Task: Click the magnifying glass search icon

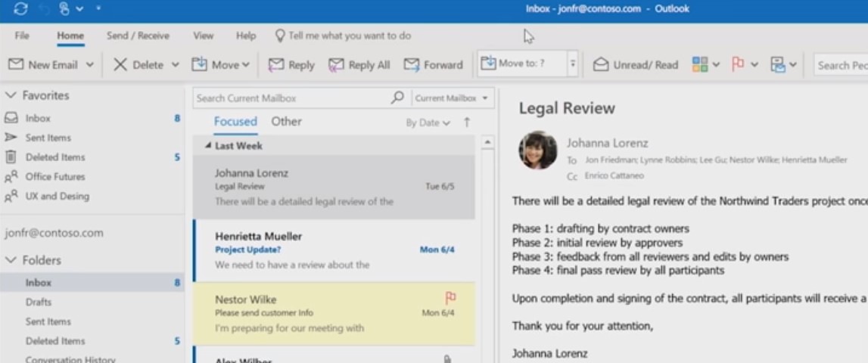Action: pos(397,98)
